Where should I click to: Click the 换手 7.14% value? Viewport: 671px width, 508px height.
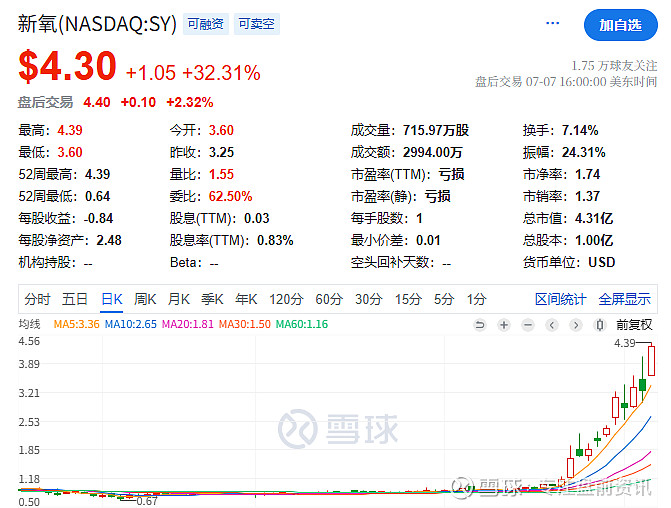(x=580, y=130)
